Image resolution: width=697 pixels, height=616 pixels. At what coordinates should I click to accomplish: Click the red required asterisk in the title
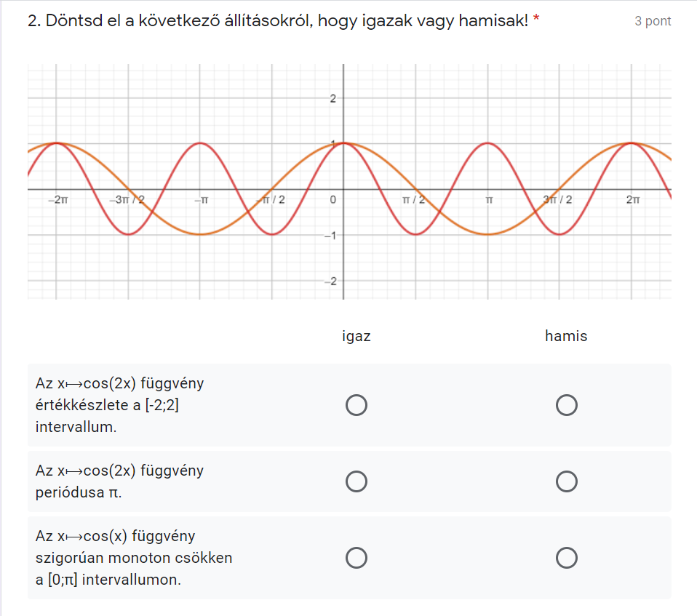pyautogui.click(x=536, y=21)
